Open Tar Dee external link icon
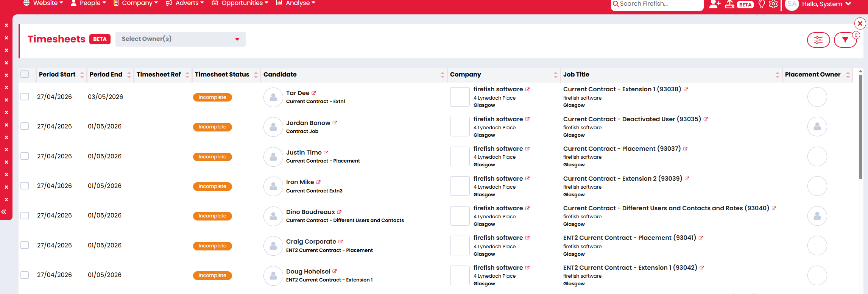The image size is (868, 294). (314, 93)
